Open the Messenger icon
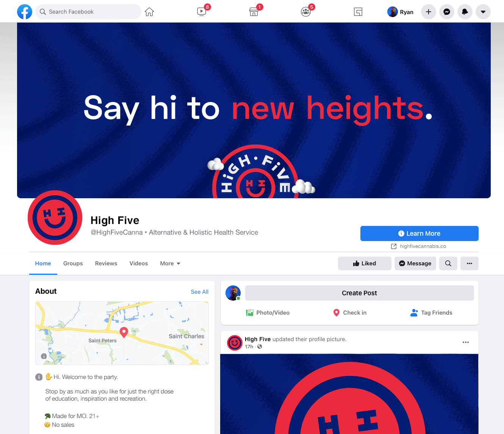The width and height of the screenshot is (504, 434). click(447, 12)
